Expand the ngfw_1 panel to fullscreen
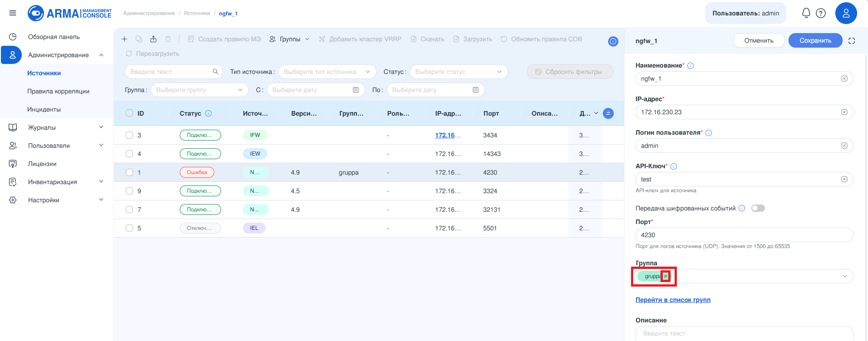Viewport: 868px width, 341px height. [x=852, y=41]
